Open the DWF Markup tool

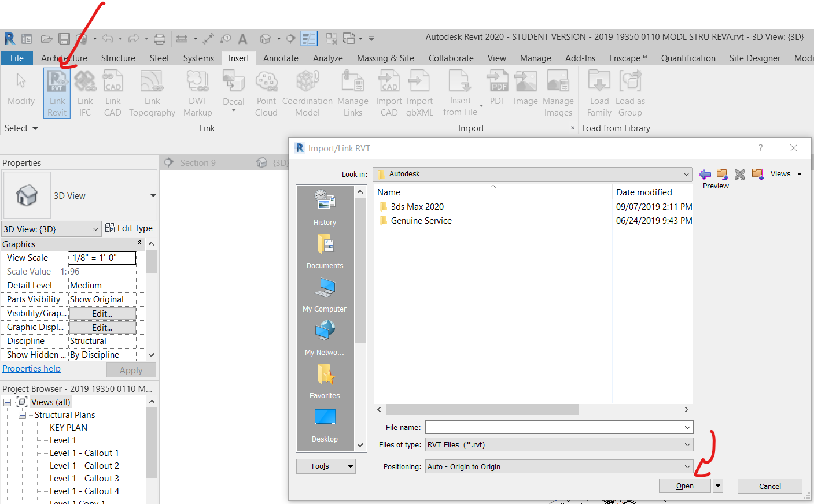tap(197, 92)
